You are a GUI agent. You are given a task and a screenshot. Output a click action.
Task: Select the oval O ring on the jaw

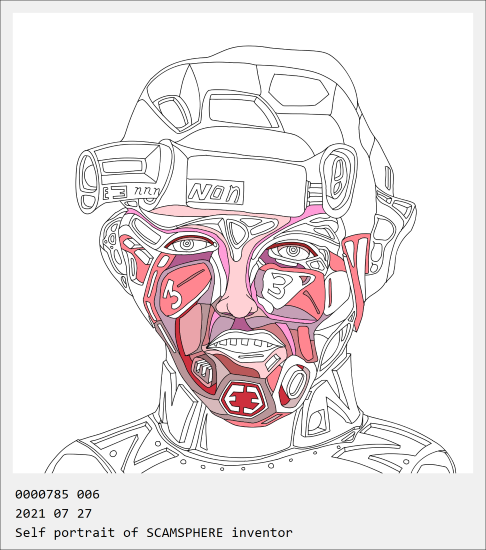295,382
